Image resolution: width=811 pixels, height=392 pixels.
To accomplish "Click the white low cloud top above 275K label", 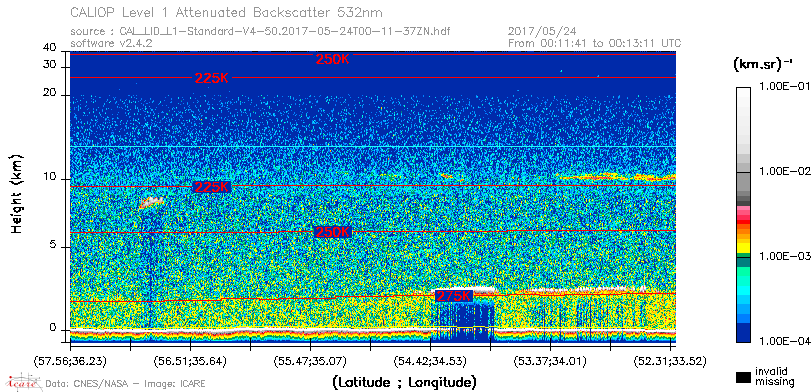I will (x=464, y=290).
